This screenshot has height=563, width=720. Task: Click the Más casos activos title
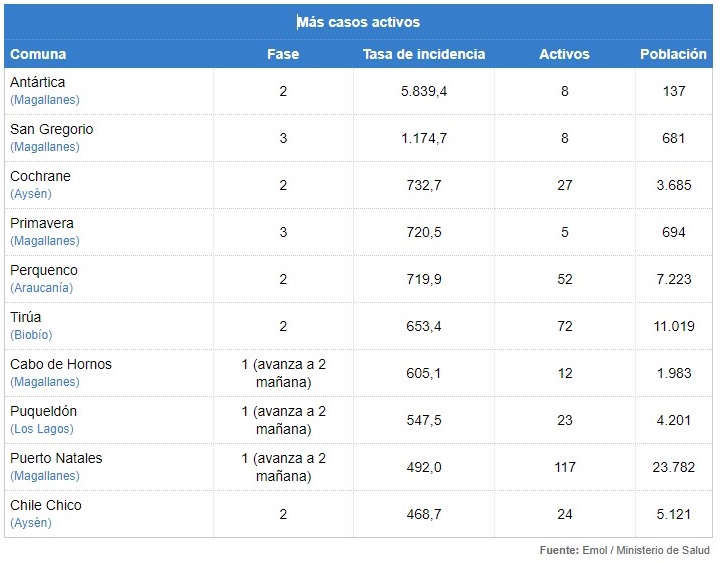[x=358, y=22]
